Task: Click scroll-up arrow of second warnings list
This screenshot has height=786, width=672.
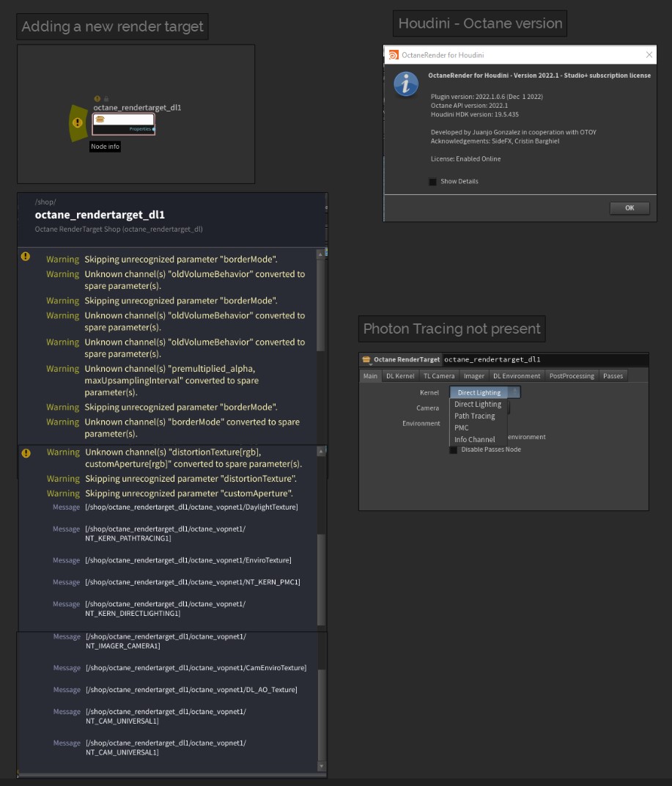Action: pos(321,452)
